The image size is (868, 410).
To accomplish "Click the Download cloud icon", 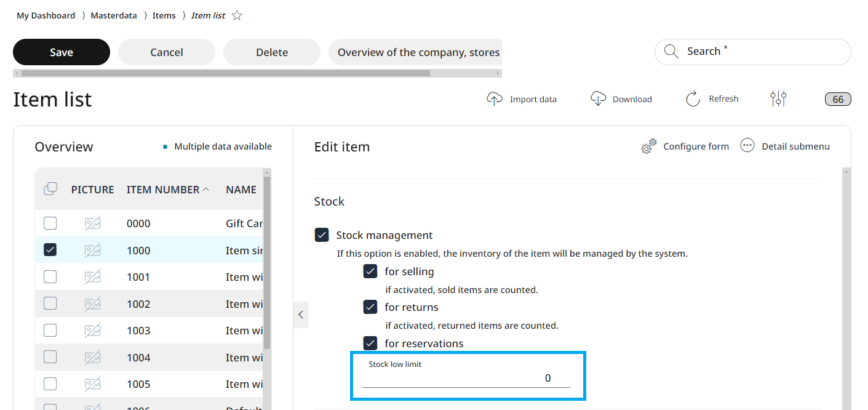I will tap(598, 99).
